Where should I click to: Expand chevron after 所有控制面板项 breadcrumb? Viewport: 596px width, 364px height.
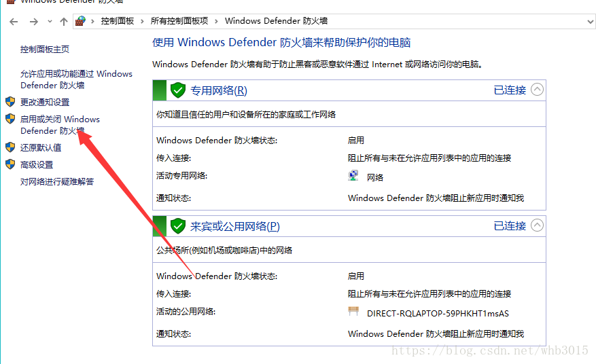click(x=216, y=21)
